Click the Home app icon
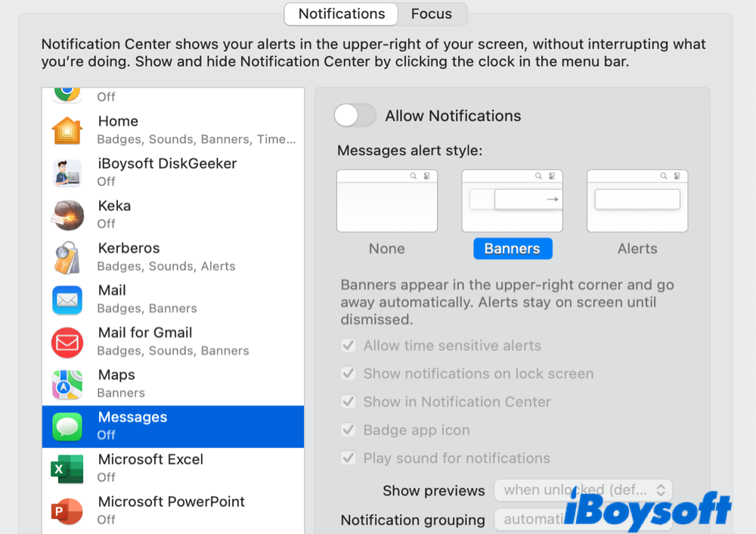Image resolution: width=756 pixels, height=534 pixels. coord(67,131)
